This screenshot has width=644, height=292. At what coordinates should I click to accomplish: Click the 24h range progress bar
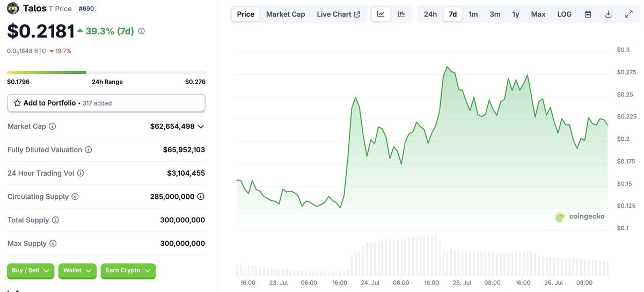coord(106,72)
